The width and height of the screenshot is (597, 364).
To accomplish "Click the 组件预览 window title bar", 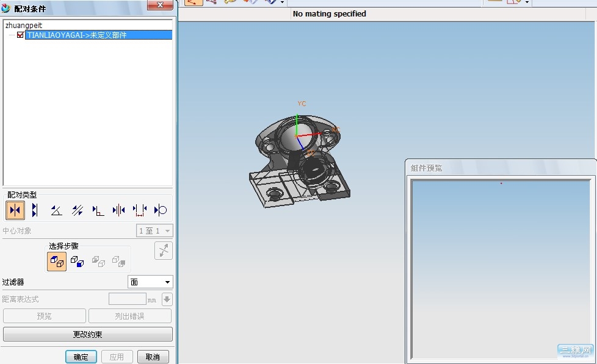I will pyautogui.click(x=501, y=168).
